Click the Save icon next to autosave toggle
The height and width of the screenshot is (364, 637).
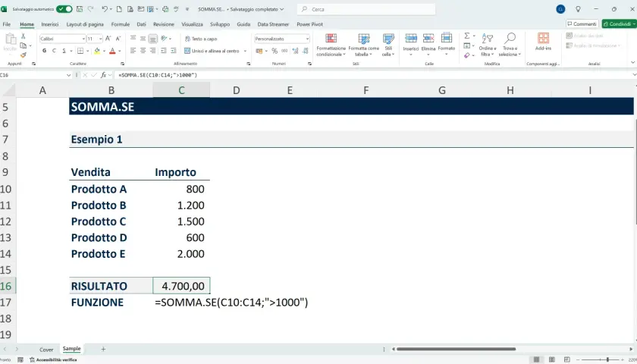tap(80, 9)
